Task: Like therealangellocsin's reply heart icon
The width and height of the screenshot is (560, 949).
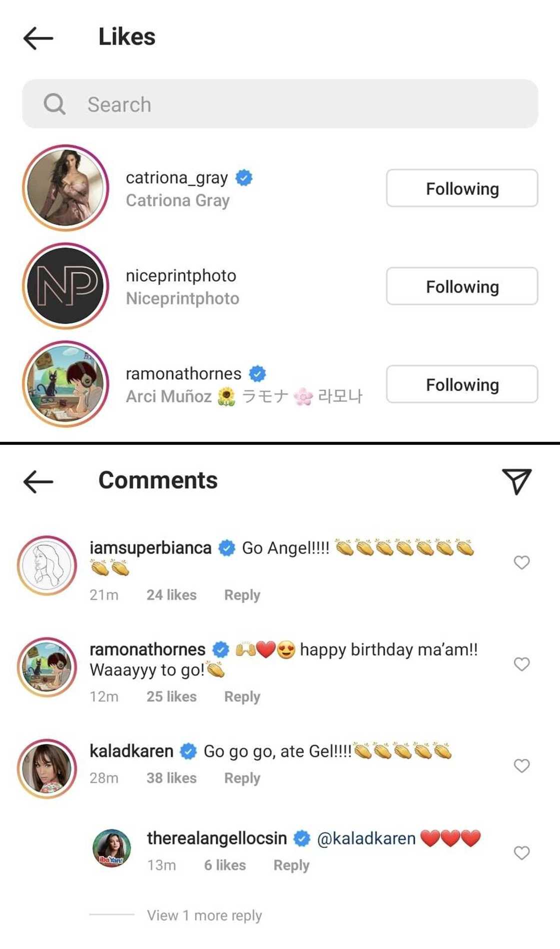Action: [x=521, y=853]
